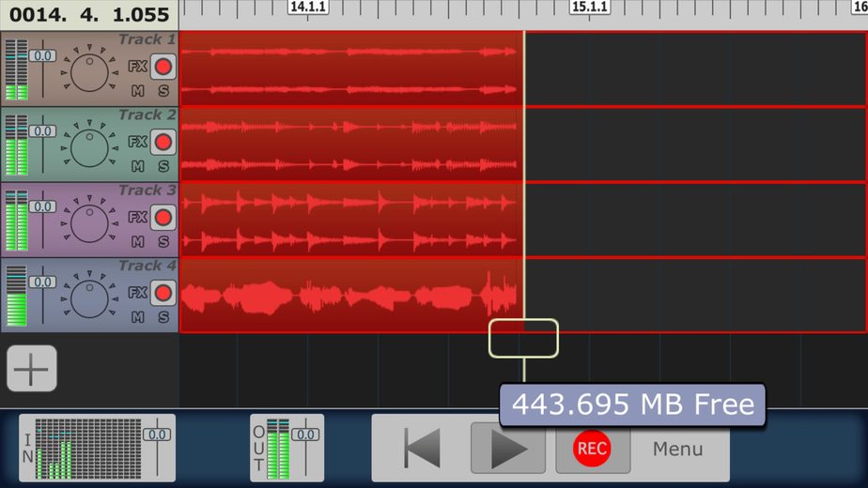Viewport: 868px width, 488px height.
Task: Start playback with the play button
Action: click(507, 449)
